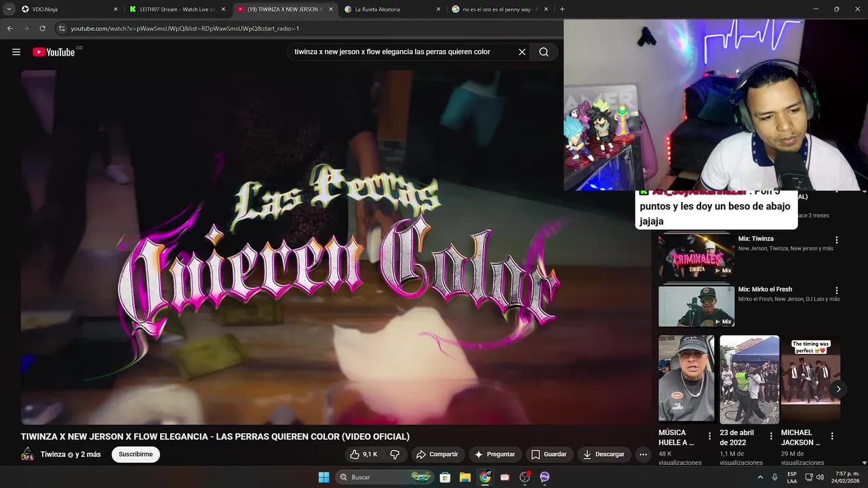This screenshot has height=488, width=868.
Task: Close the LEITH07 Stream tab
Action: tap(223, 9)
